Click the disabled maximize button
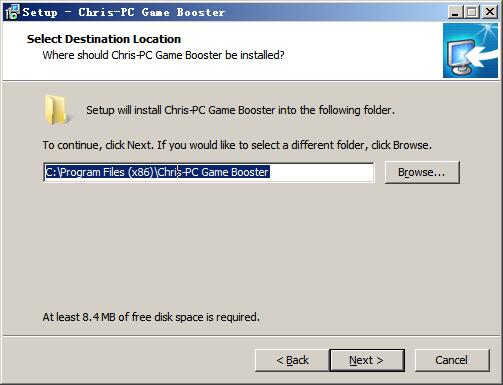503x385 pixels. click(x=472, y=12)
